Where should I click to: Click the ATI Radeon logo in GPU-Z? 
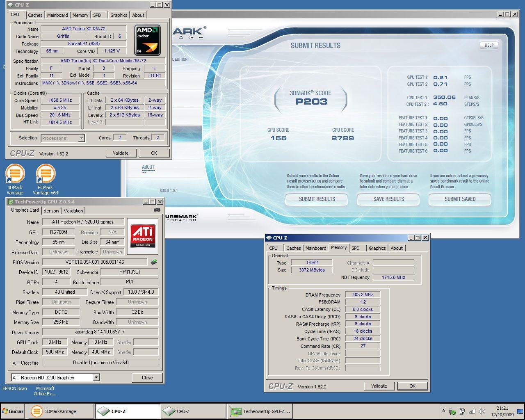tap(143, 236)
